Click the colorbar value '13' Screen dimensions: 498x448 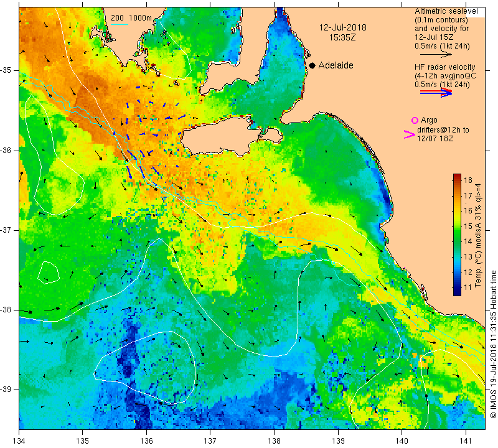[x=468, y=256]
